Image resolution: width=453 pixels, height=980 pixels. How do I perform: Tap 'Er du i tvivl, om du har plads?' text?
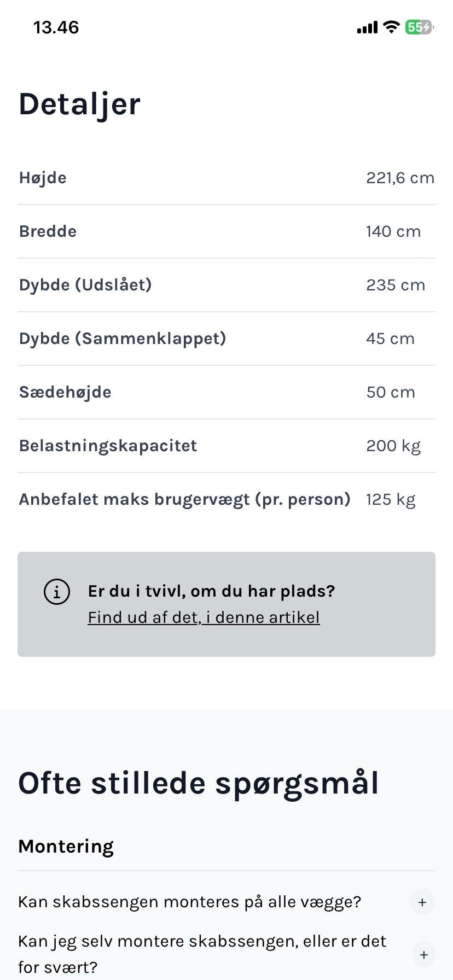point(211,591)
